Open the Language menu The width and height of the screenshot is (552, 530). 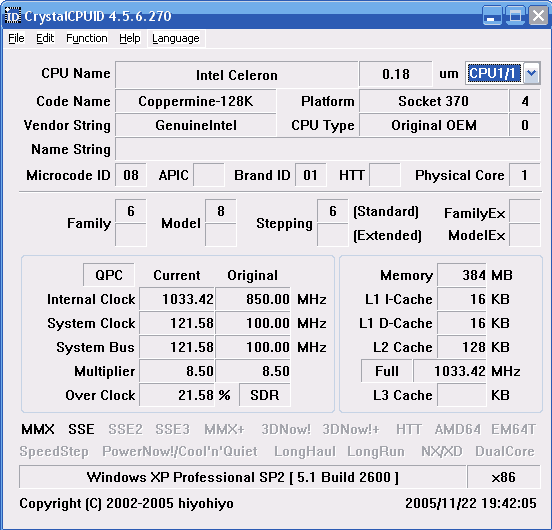176,38
